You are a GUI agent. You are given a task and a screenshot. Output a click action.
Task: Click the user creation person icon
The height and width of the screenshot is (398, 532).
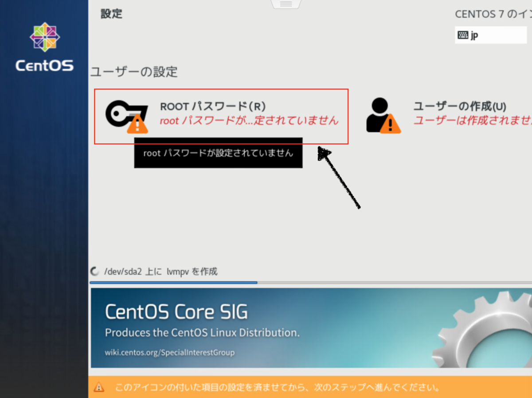click(383, 115)
